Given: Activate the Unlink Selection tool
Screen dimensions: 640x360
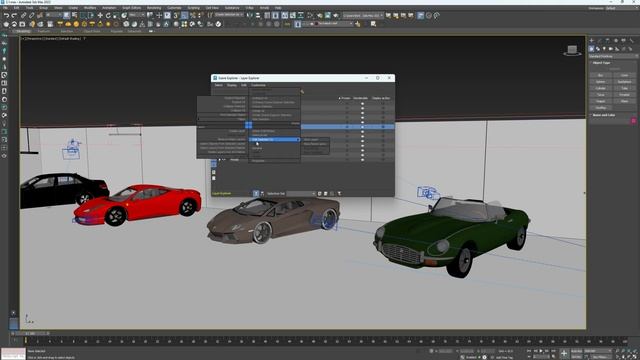Looking at the screenshot, I should pyautogui.click(x=31, y=16).
